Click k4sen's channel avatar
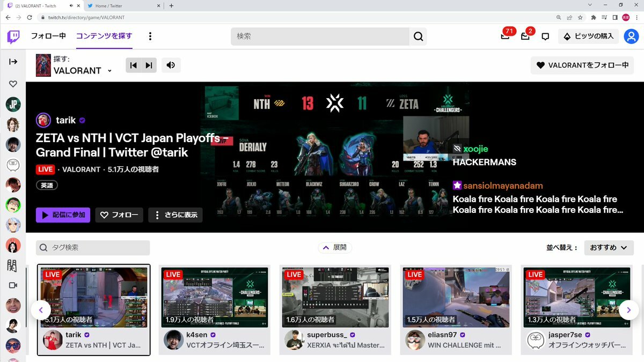The width and height of the screenshot is (644, 362). pos(173,340)
